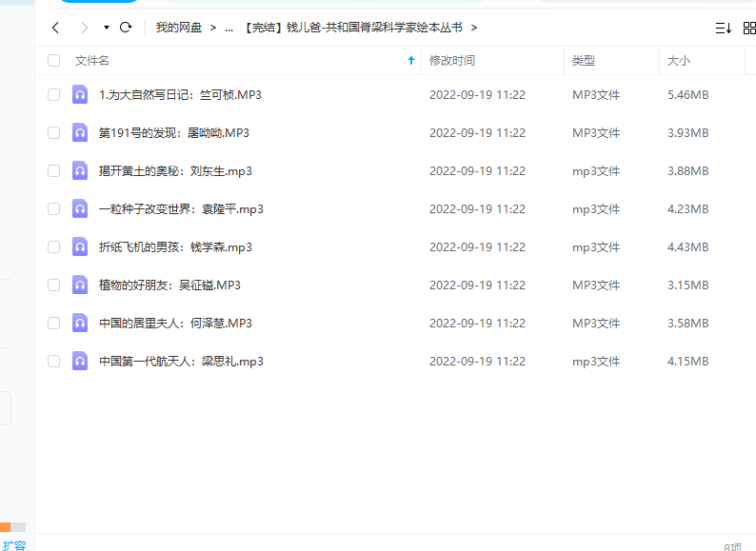Click the audio icon beside 揭开黄土的奥秘：刘东生.mp3

pyautogui.click(x=80, y=170)
